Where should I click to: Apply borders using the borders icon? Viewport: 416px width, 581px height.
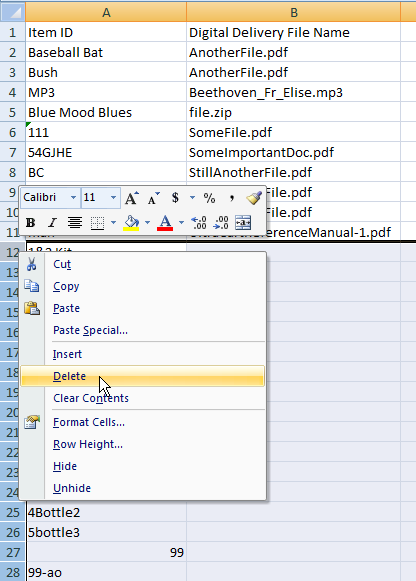click(x=97, y=223)
